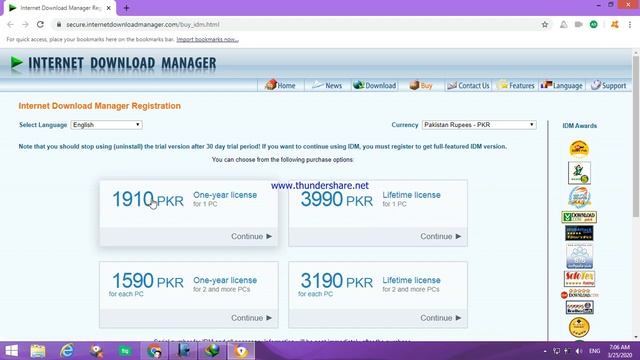Click the IDM Awards heading
Image resolution: width=640 pixels, height=360 pixels.
coord(580,126)
